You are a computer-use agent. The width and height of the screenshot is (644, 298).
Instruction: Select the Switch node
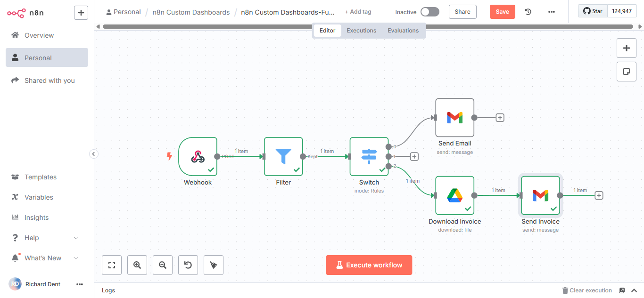[x=369, y=156]
